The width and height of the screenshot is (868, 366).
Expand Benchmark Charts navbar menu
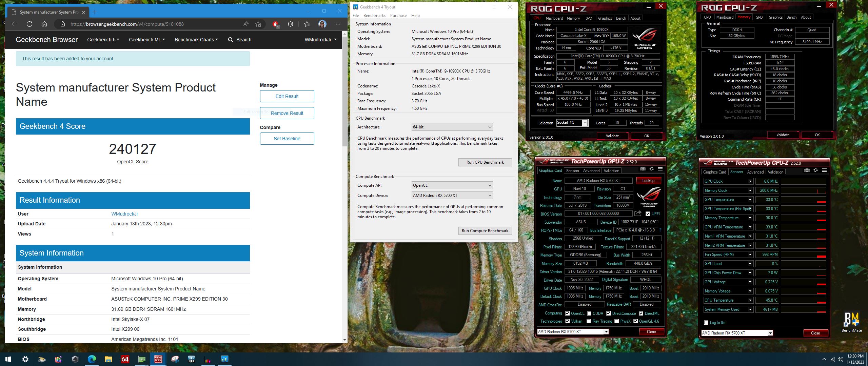196,40
